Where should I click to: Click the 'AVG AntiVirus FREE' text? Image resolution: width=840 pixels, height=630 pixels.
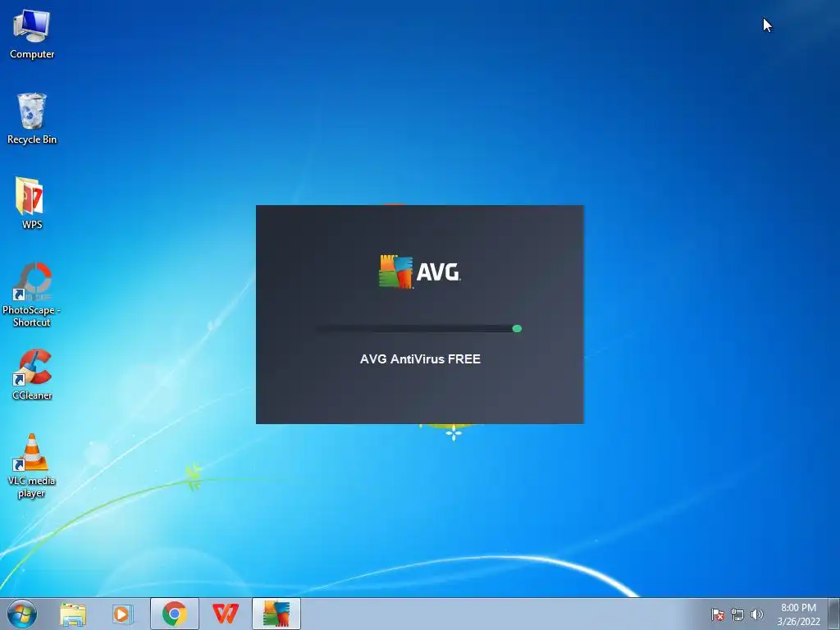point(420,359)
